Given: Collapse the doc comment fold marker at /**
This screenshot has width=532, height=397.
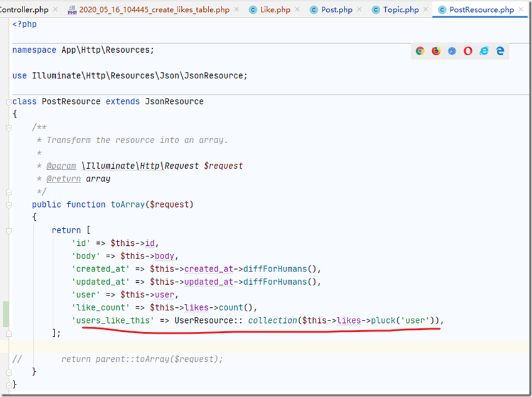Looking at the screenshot, I should pos(9,127).
